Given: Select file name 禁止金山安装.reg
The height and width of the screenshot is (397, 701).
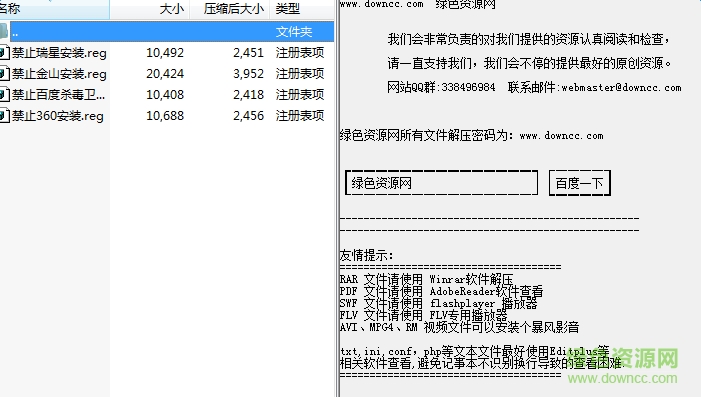Looking at the screenshot, I should [59, 74].
